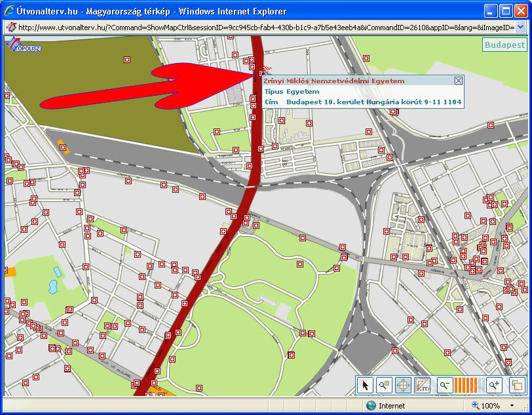Click into the URL address field

click(262, 27)
